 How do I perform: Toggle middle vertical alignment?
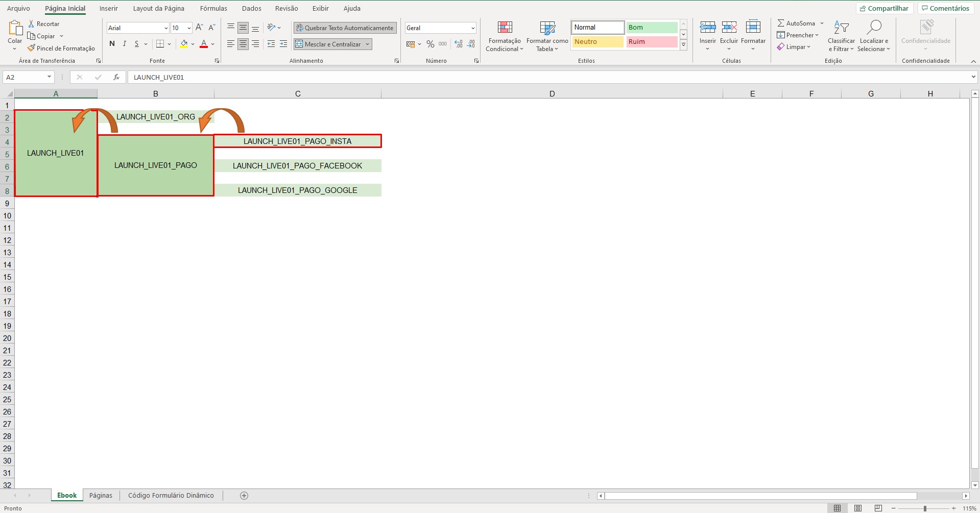tap(243, 28)
